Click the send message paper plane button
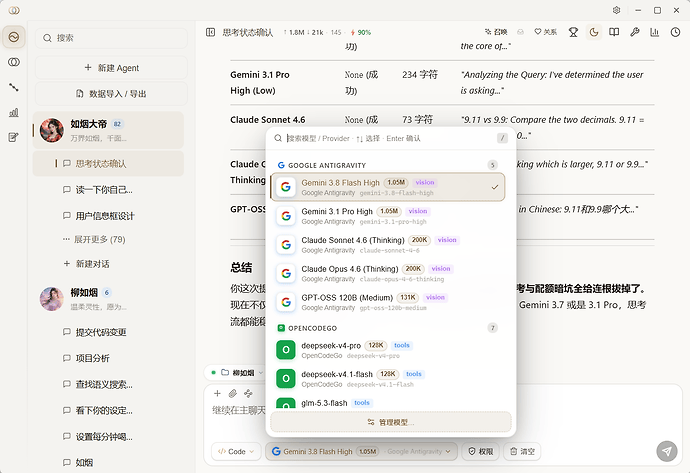690x473 pixels. [x=667, y=451]
